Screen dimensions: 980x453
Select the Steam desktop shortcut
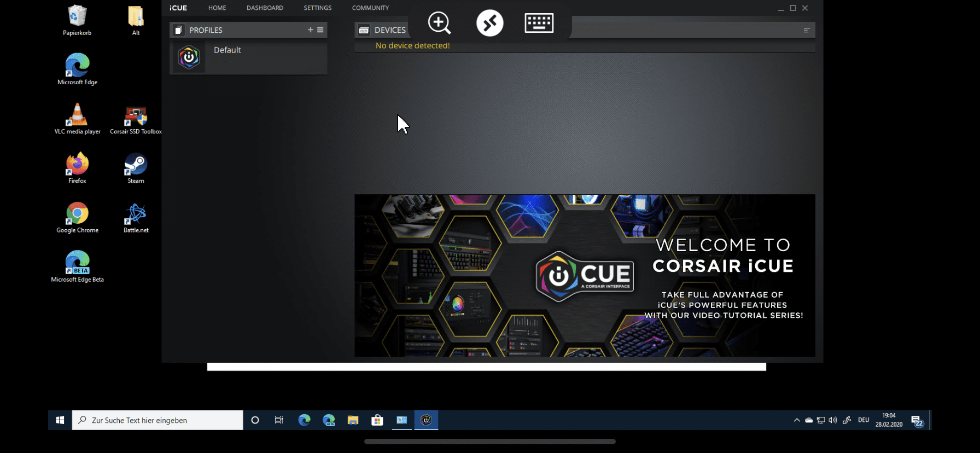[x=136, y=168]
